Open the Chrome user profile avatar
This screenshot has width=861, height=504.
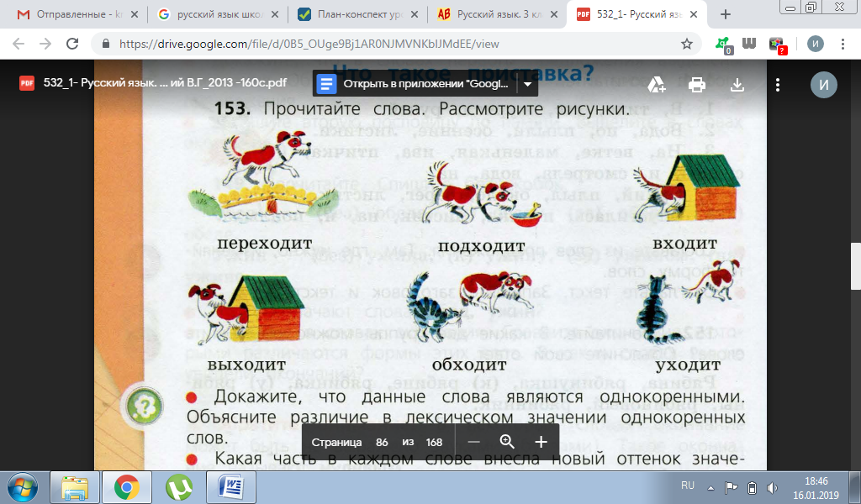[x=816, y=44]
